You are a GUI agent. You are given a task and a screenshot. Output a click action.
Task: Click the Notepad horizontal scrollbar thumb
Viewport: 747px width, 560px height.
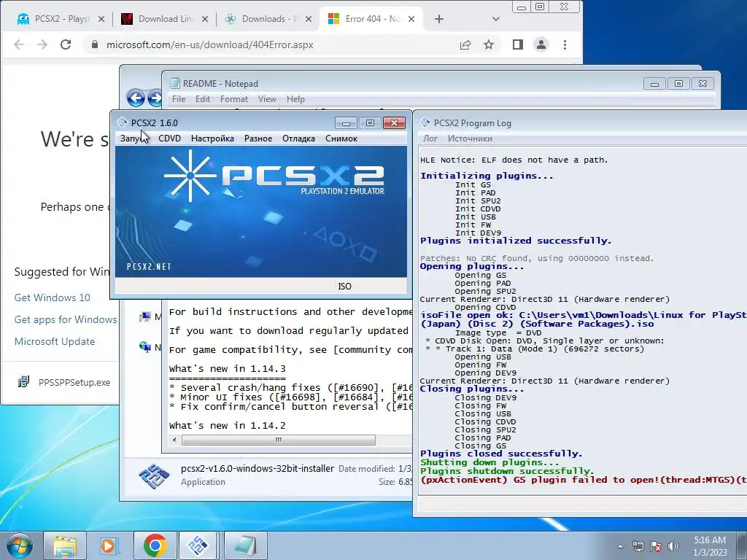click(278, 440)
